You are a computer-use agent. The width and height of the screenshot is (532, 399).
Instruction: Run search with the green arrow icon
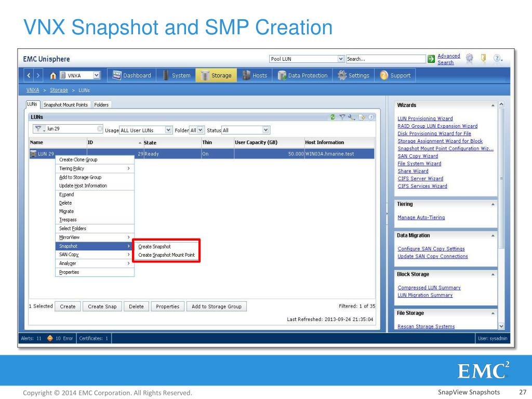(431, 59)
